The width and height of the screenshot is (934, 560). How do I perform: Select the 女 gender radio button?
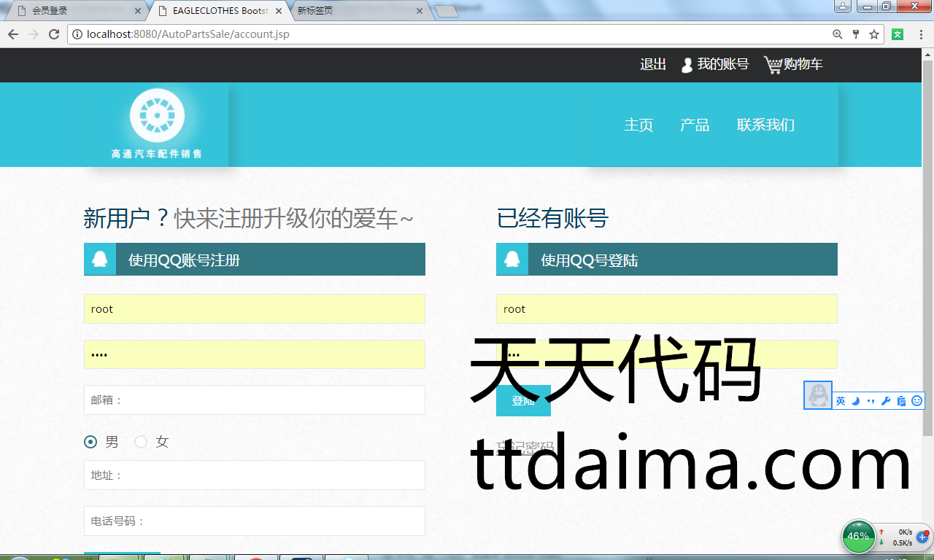coord(141,442)
